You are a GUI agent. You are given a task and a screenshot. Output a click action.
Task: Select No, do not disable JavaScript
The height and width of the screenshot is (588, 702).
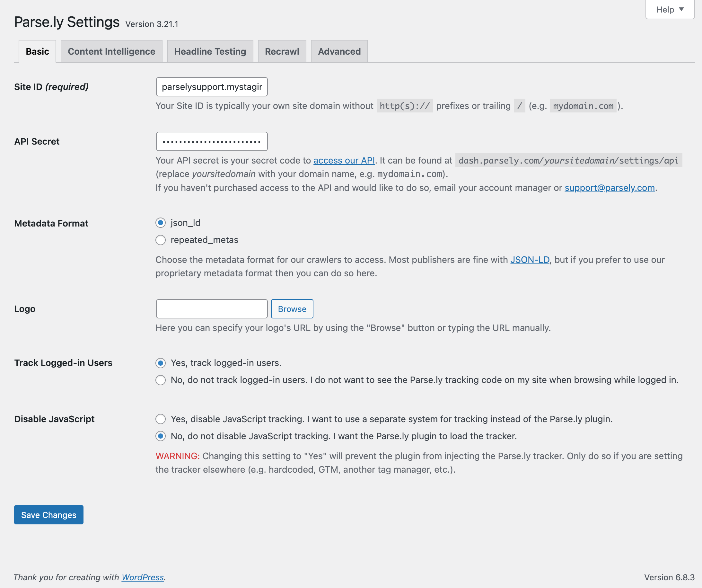161,436
